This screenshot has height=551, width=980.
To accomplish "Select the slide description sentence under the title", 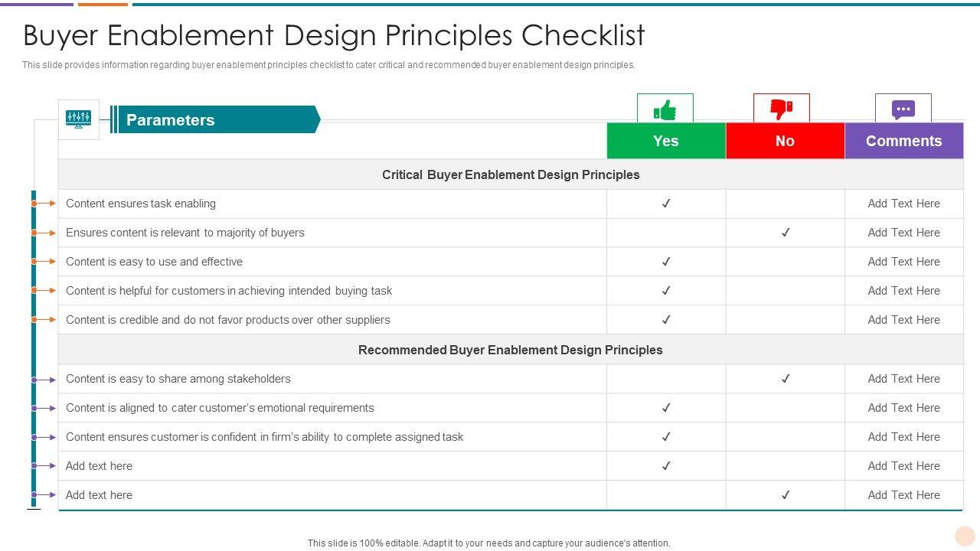I will point(328,65).
